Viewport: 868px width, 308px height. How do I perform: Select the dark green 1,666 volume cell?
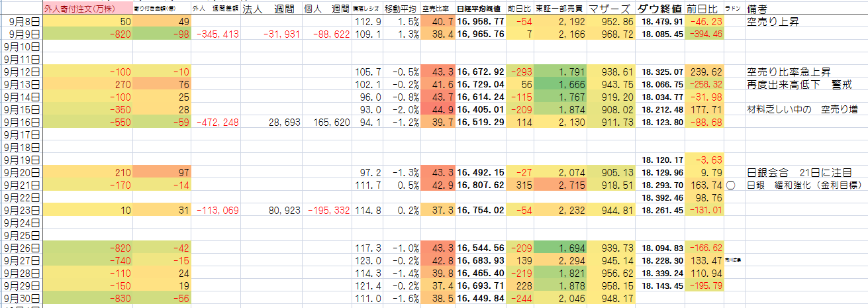pyautogui.click(x=561, y=84)
